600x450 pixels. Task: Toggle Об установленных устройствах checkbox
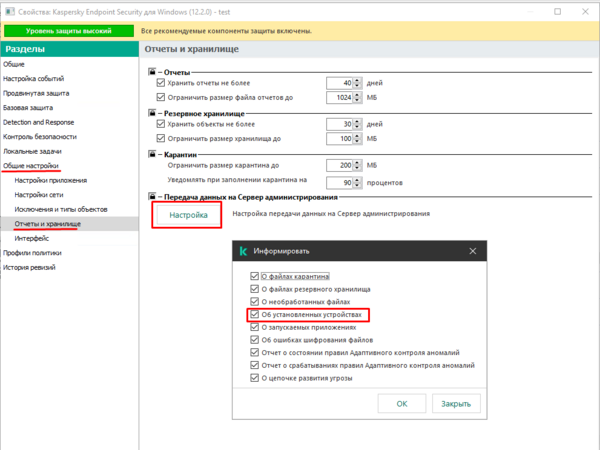[x=254, y=315]
